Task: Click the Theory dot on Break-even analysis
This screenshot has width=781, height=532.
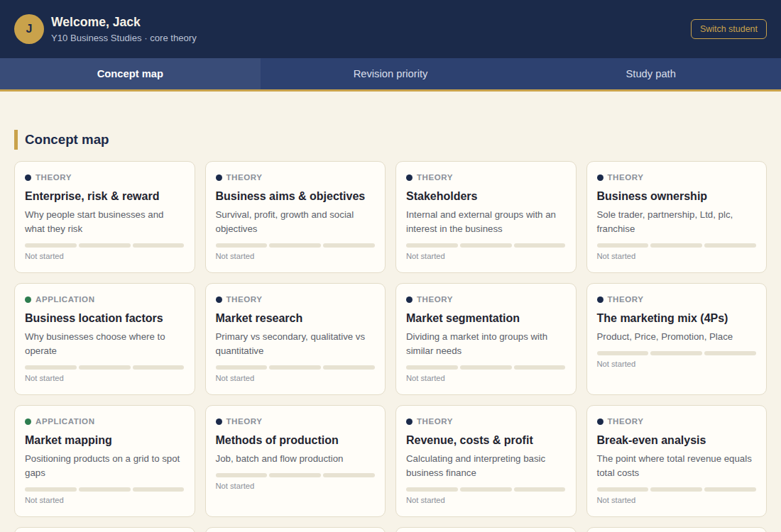Action: (600, 421)
